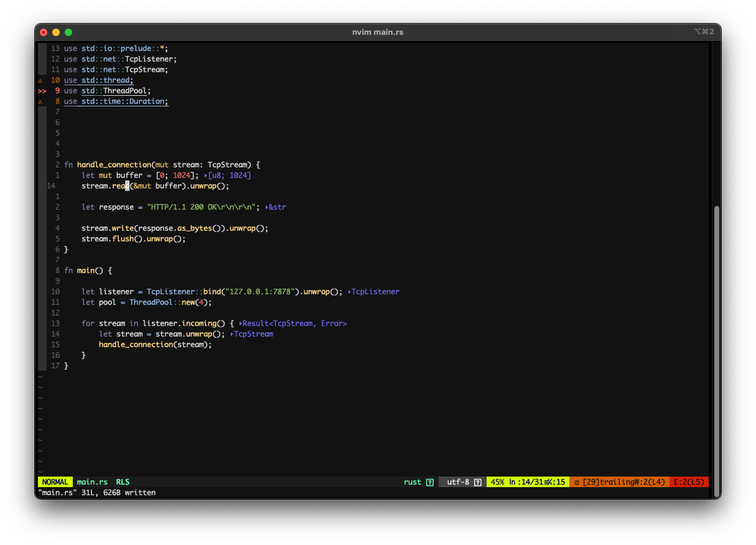This screenshot has width=756, height=545.
Task: Click 'let response' variable declaration
Action: click(108, 207)
